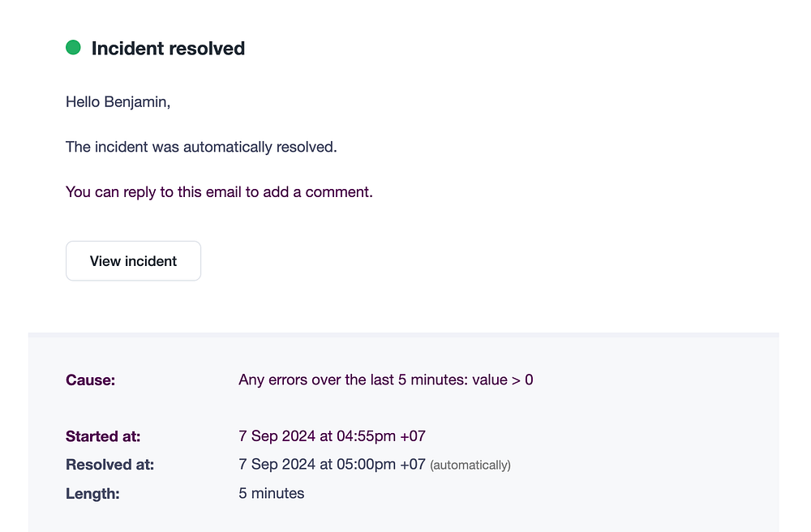Viewport: 811px width, 532px height.
Task: Click the "Length:" label
Action: [x=92, y=493]
